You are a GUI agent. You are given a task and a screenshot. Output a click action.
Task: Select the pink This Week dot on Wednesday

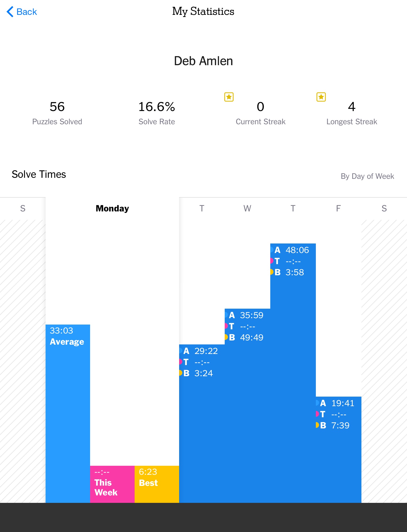[x=226, y=326]
